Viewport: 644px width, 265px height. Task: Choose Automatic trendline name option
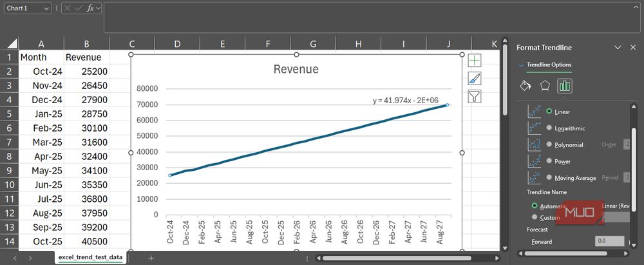[x=535, y=205]
